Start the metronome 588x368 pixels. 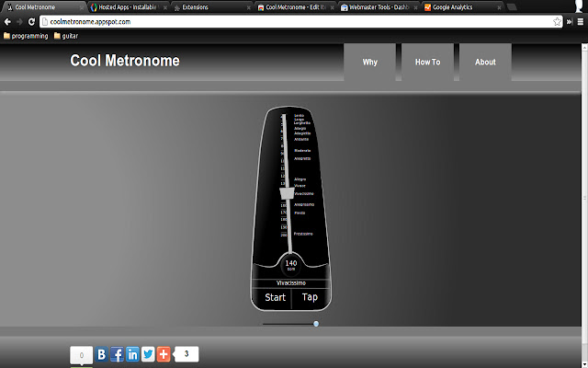point(275,297)
